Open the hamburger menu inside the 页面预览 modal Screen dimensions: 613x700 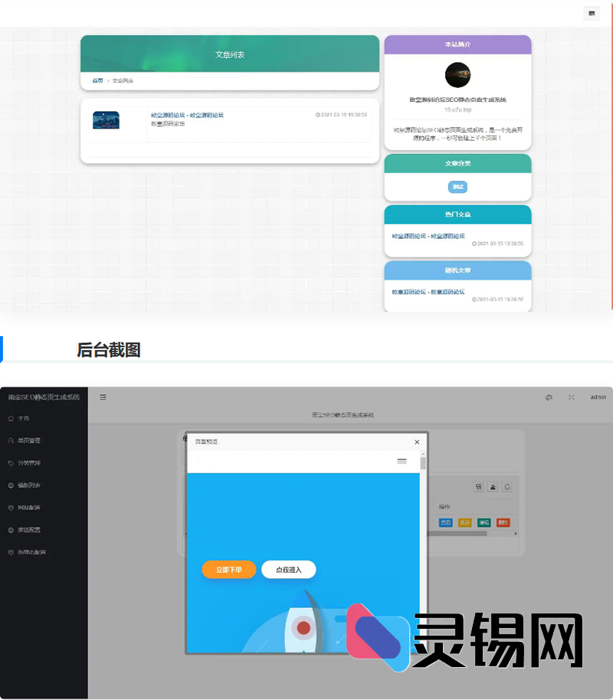tap(402, 461)
